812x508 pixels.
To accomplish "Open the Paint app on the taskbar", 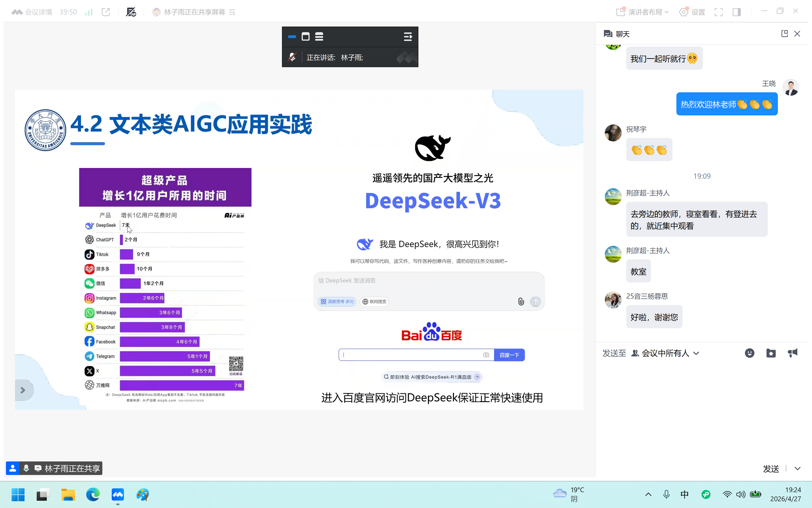I will (143, 494).
